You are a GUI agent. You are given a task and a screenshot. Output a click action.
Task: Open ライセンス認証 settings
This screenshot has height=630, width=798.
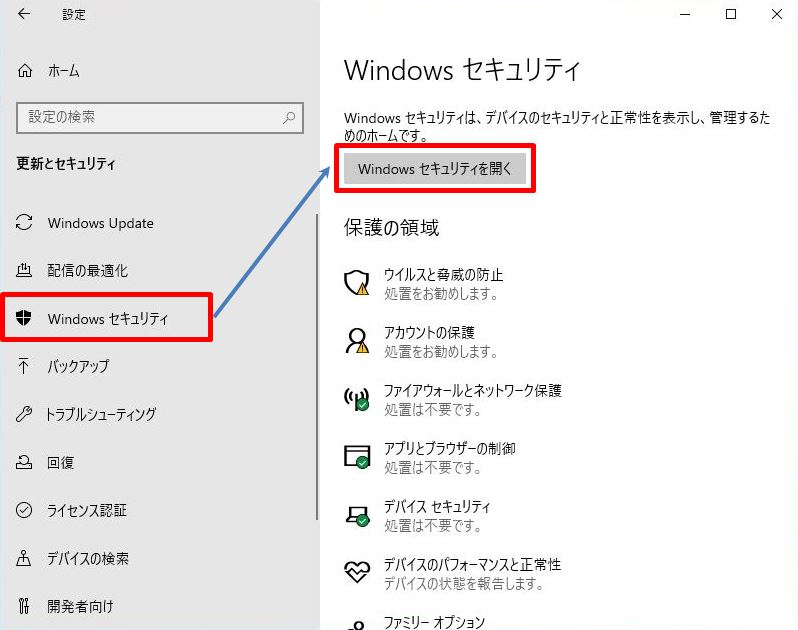(x=87, y=510)
